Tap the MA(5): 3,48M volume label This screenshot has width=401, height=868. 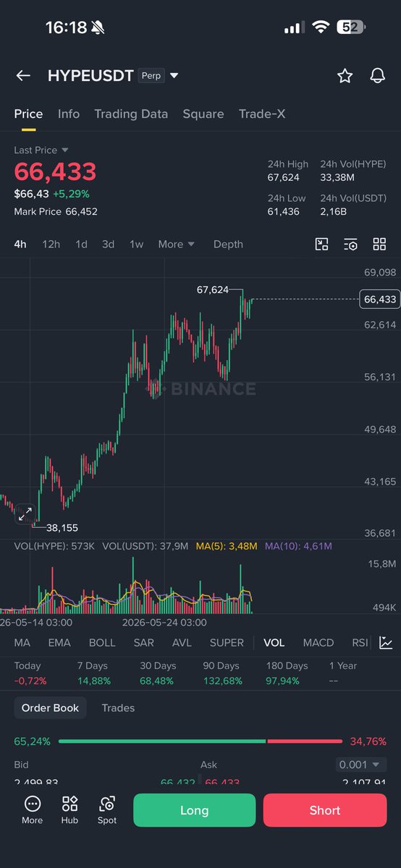(227, 546)
